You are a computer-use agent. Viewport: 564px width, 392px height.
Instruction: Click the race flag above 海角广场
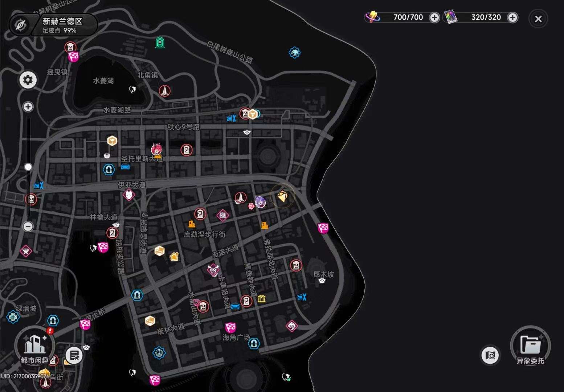230,328
